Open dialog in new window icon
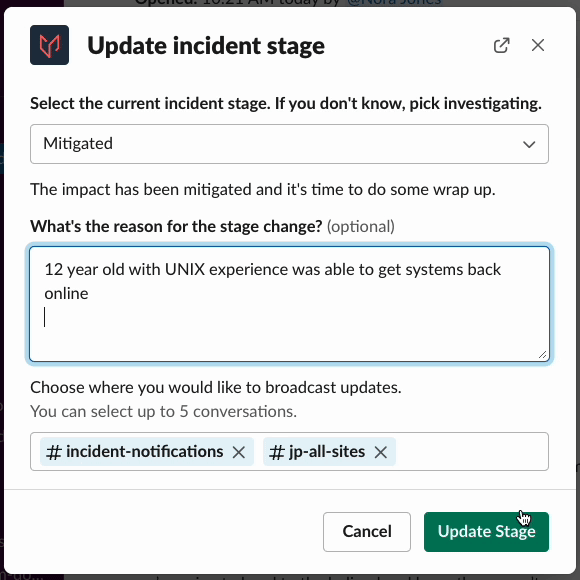The image size is (580, 580). (502, 45)
